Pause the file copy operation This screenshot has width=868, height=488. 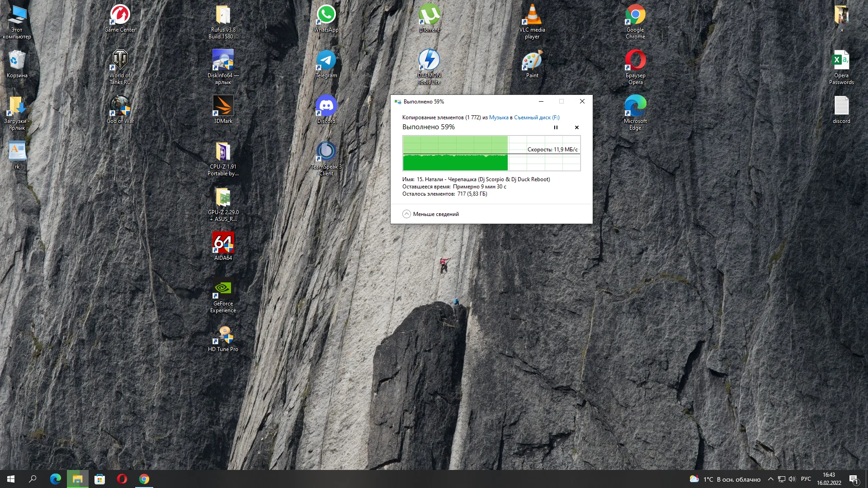tap(556, 127)
